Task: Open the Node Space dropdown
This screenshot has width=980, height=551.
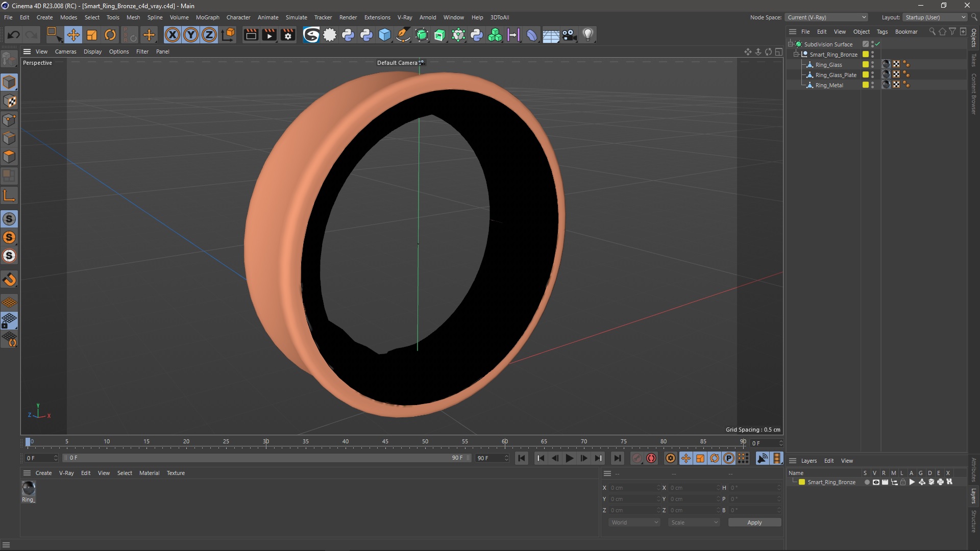Action: pos(826,17)
